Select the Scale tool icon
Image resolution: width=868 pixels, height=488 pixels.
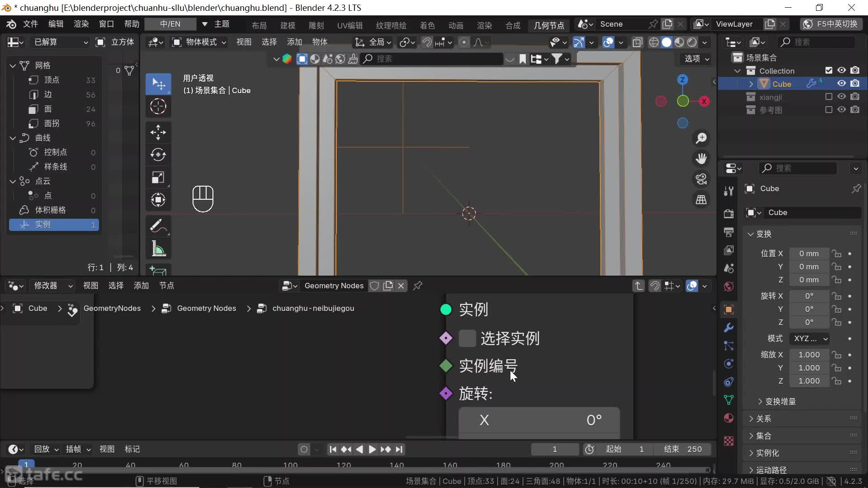[x=158, y=178]
